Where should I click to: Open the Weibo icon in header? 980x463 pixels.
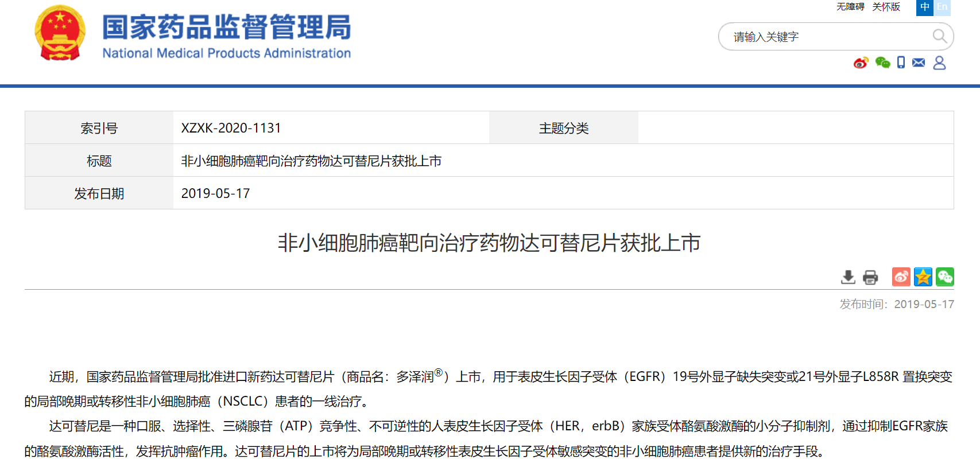click(x=861, y=63)
